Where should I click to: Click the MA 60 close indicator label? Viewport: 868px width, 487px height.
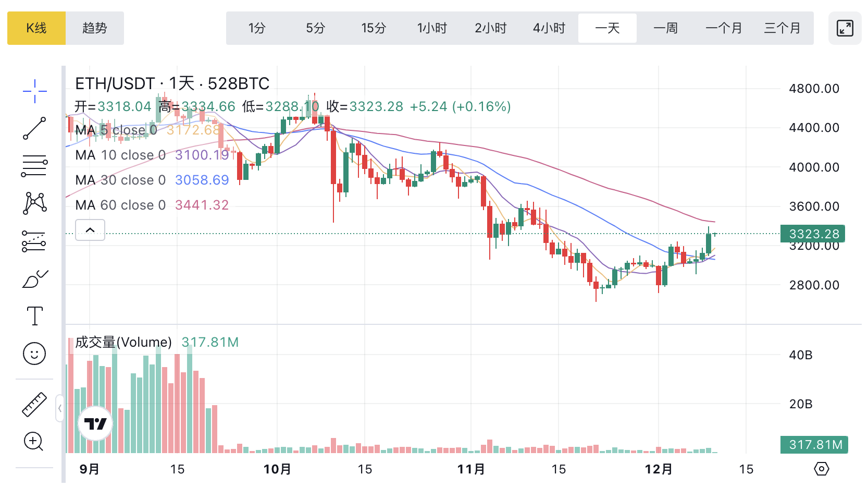[x=120, y=205]
